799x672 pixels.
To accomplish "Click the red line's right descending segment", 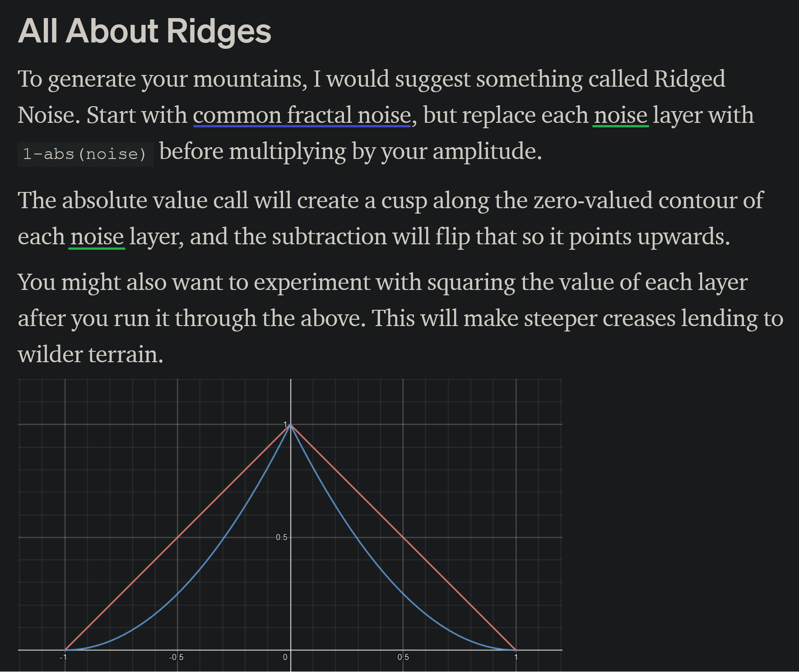I will [403, 537].
